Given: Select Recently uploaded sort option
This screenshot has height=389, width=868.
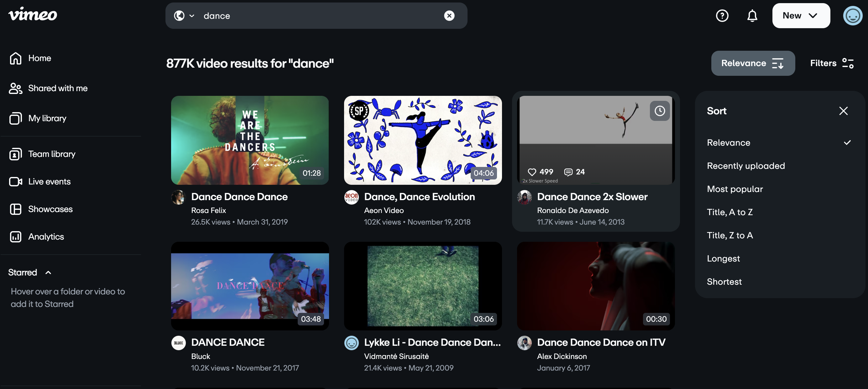Looking at the screenshot, I should coord(745,166).
